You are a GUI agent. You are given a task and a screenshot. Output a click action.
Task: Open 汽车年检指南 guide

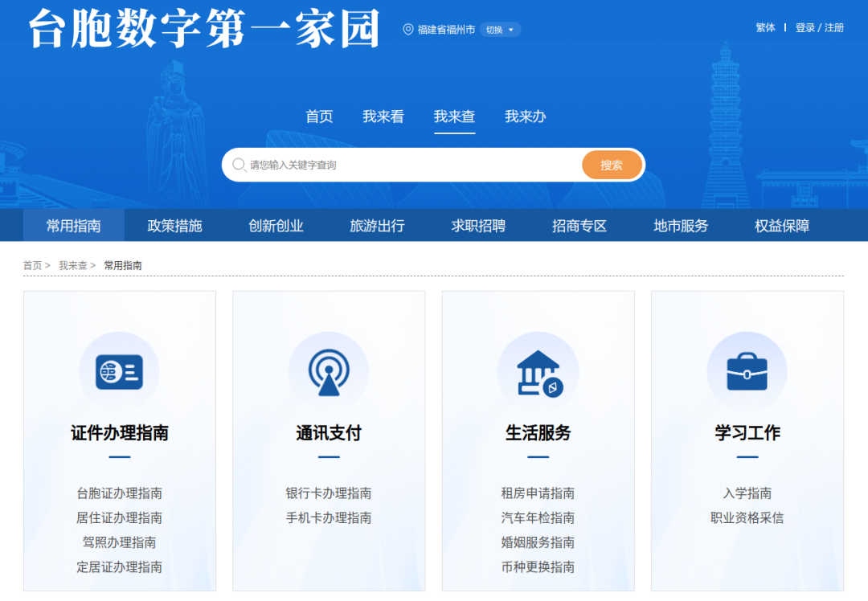(x=538, y=517)
